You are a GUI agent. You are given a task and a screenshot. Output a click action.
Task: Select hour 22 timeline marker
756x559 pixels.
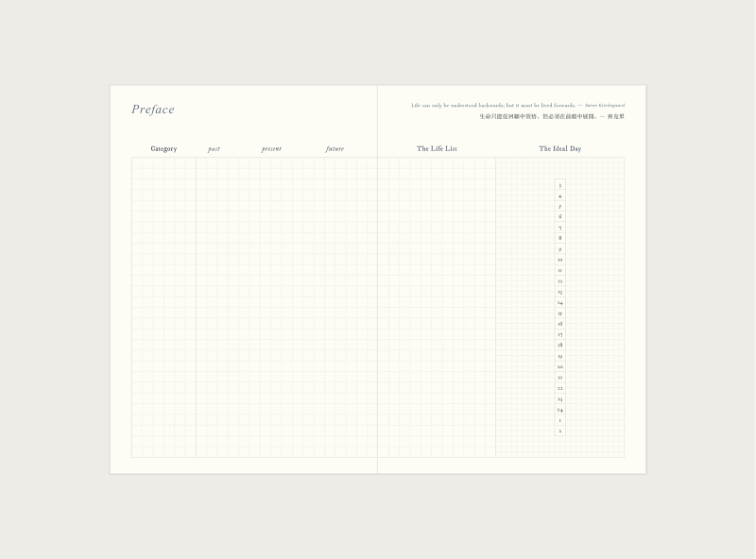tap(560, 388)
